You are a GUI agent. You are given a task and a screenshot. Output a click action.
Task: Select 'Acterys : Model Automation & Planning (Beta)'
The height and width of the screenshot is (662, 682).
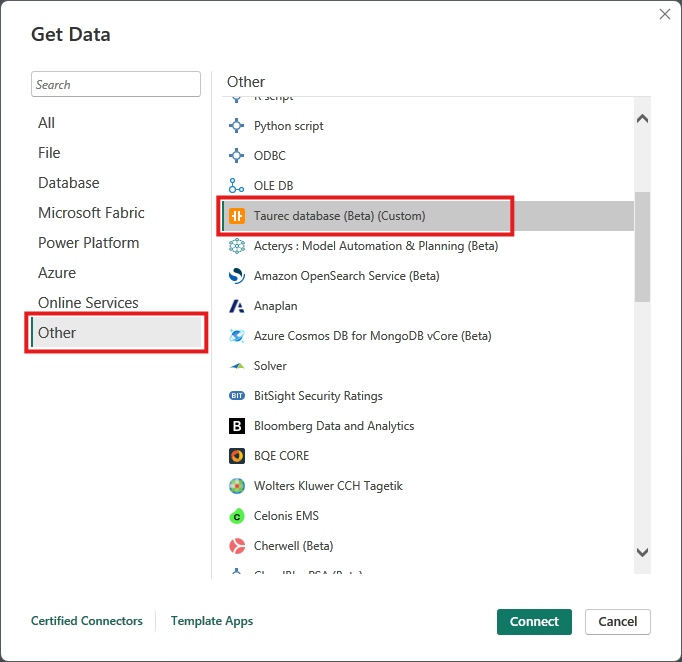pos(428,246)
